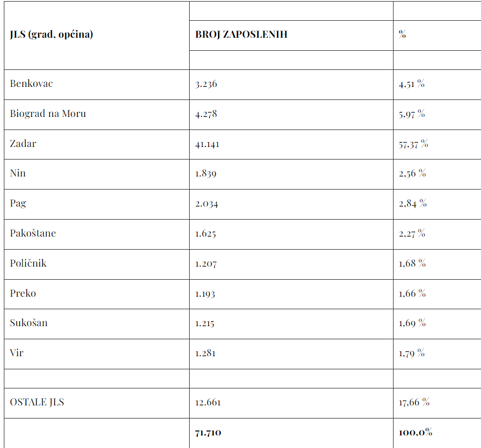
Task: Select the Biograd na Moru cell
Action: (x=48, y=114)
